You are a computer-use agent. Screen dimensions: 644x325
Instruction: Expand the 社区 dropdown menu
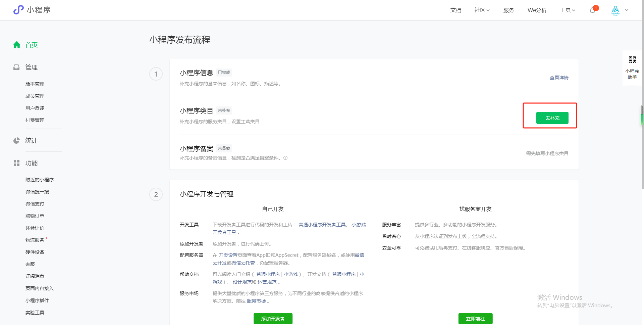[x=482, y=10]
